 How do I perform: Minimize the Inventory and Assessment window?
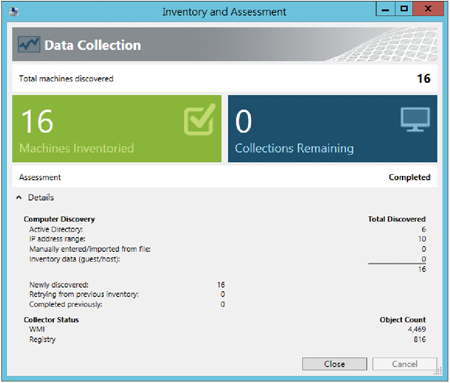385,9
